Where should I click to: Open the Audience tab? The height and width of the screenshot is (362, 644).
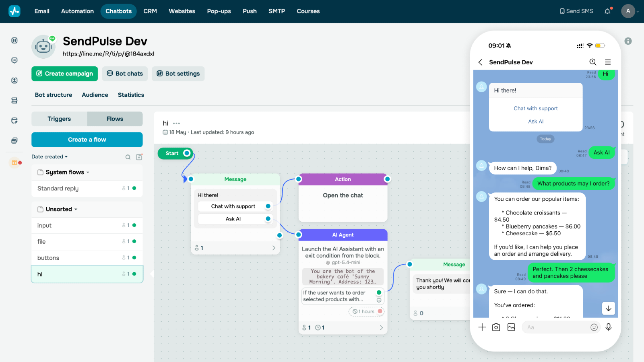click(95, 95)
